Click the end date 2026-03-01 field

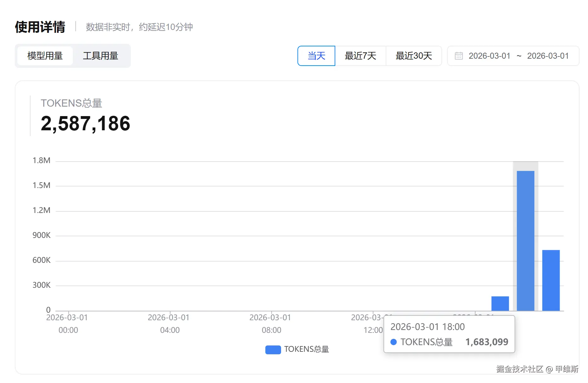tap(548, 56)
